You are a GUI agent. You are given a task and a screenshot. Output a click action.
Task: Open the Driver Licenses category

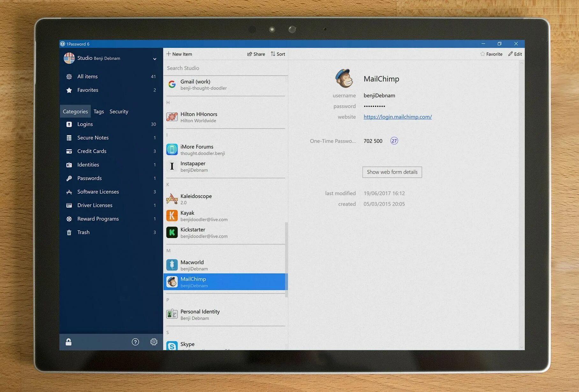pyautogui.click(x=111, y=205)
